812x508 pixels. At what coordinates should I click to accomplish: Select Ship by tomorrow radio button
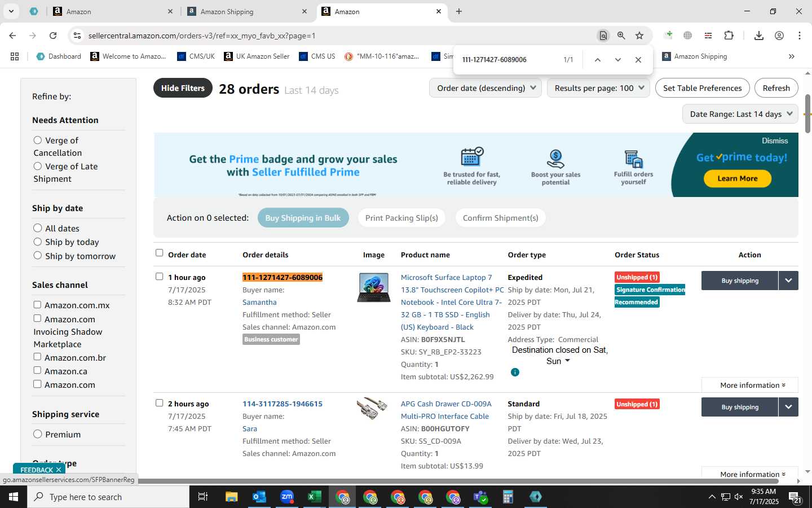[x=38, y=255]
